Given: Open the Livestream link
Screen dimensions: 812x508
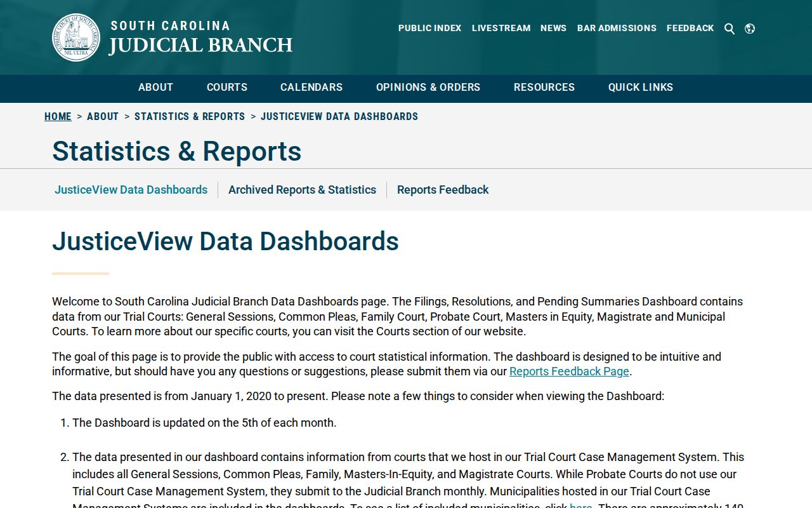Looking at the screenshot, I should pos(501,28).
